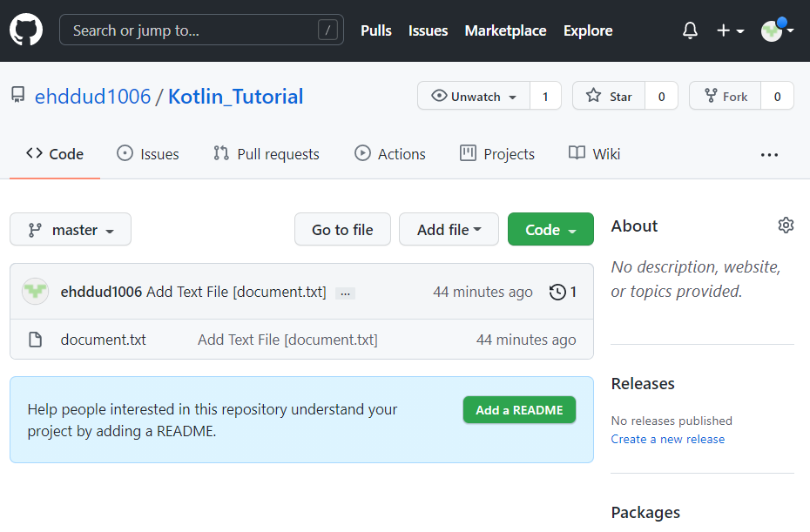Click the watchers count 1
This screenshot has height=532, width=810.
click(545, 96)
